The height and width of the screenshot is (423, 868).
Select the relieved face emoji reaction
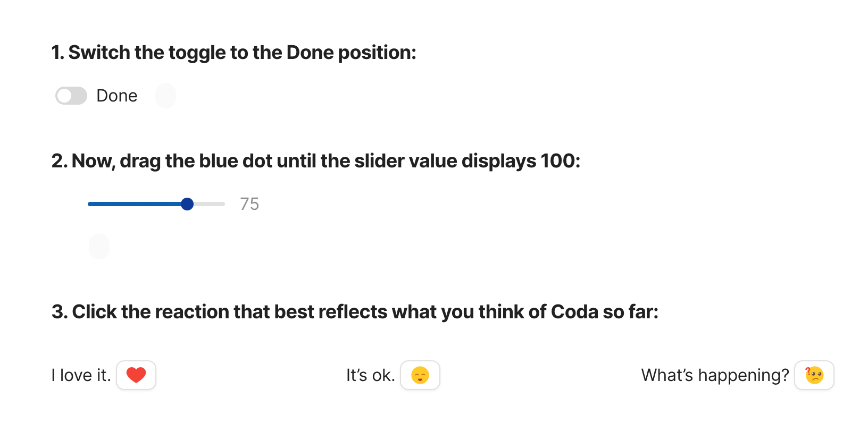[420, 375]
